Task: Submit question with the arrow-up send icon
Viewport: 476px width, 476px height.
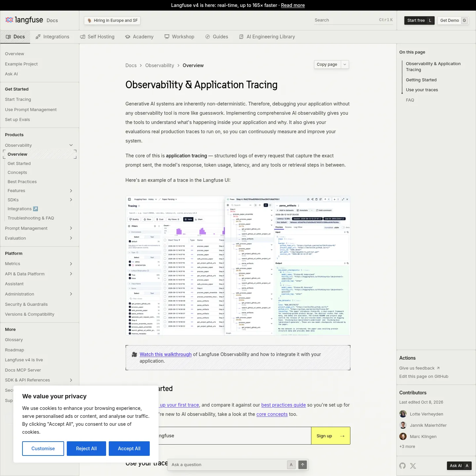Action: pos(302,465)
